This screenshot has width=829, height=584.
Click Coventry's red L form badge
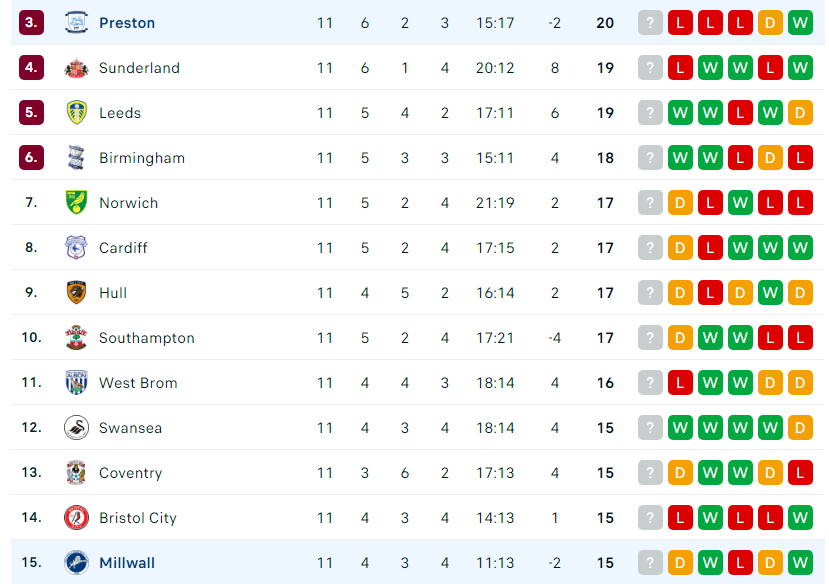[x=800, y=472]
